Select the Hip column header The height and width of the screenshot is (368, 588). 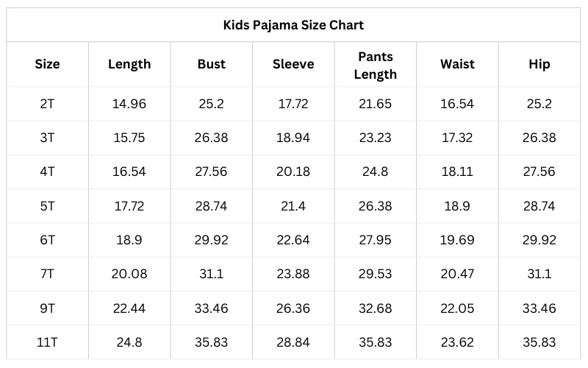point(539,64)
